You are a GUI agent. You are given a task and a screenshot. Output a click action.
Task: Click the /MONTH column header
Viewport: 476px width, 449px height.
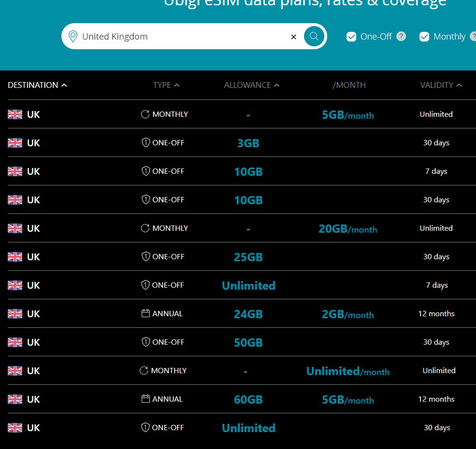coord(349,85)
